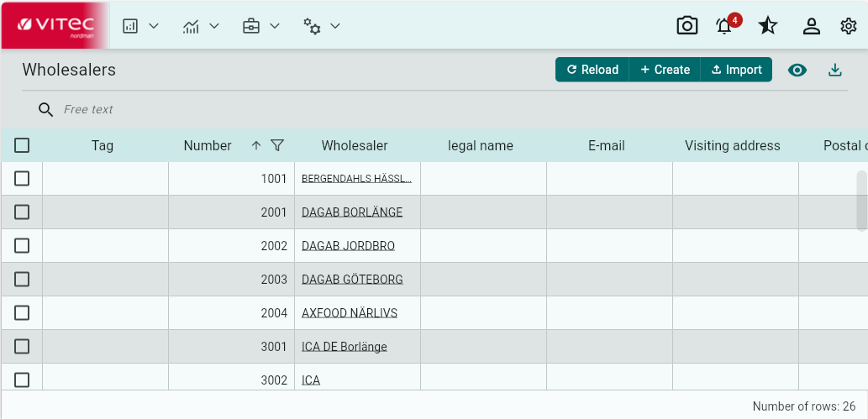Click the vertical table scrollbar thumb
Screen dimensions: 868x419
coord(861,201)
